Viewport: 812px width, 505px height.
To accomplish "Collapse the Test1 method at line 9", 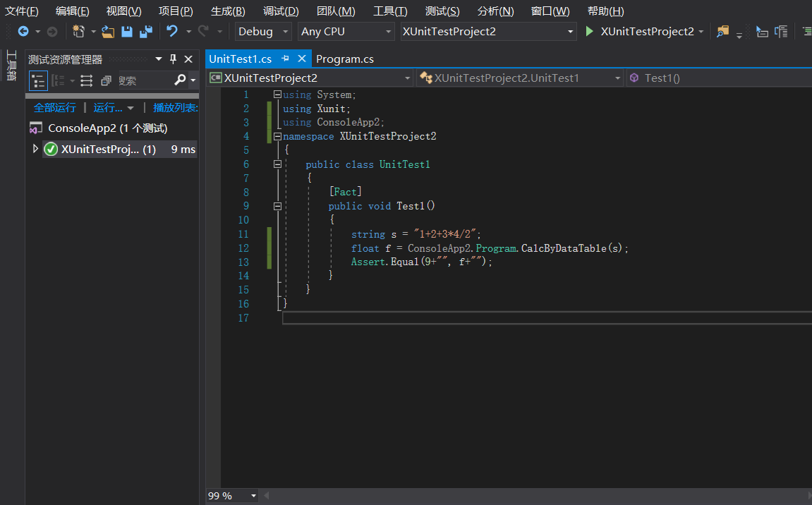I will coord(277,206).
